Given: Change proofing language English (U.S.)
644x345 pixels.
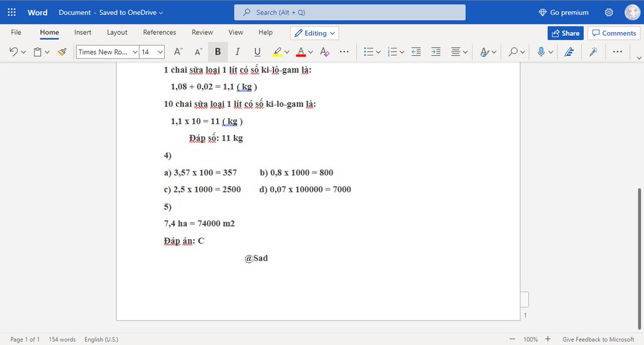Looking at the screenshot, I should pyautogui.click(x=101, y=339).
